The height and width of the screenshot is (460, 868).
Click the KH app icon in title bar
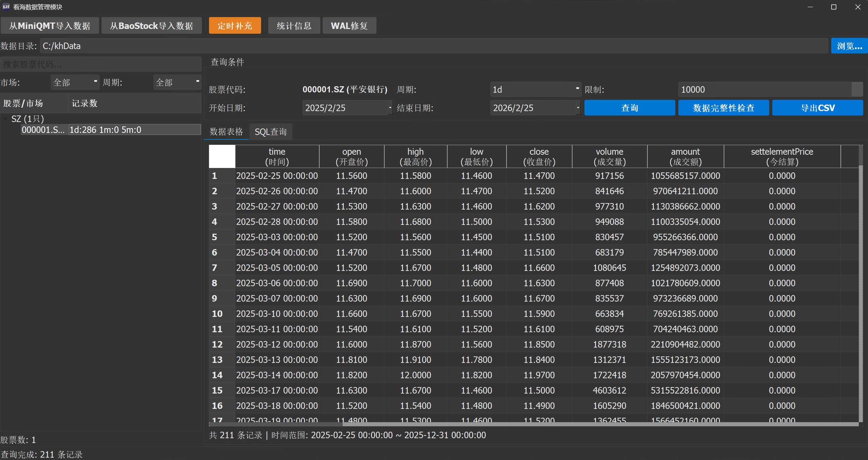pyautogui.click(x=6, y=7)
